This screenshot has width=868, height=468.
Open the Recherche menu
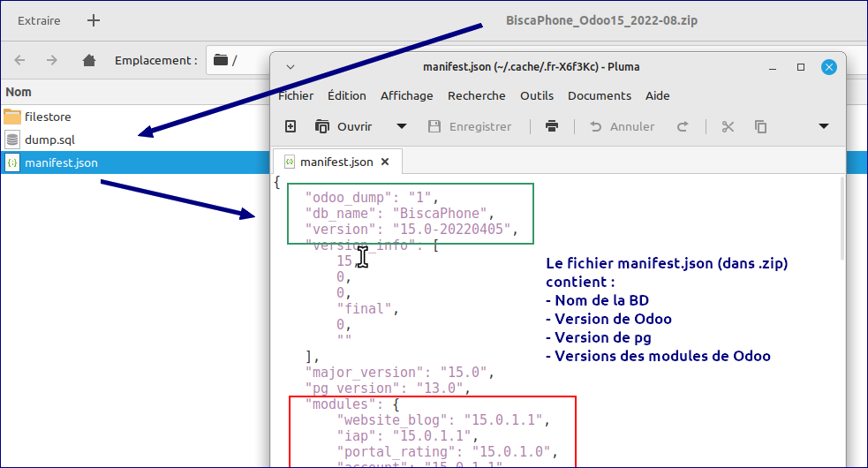click(x=477, y=96)
